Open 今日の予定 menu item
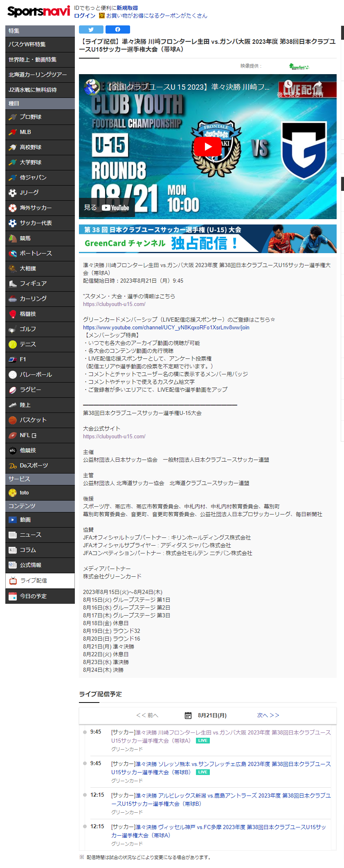 pos(40,596)
